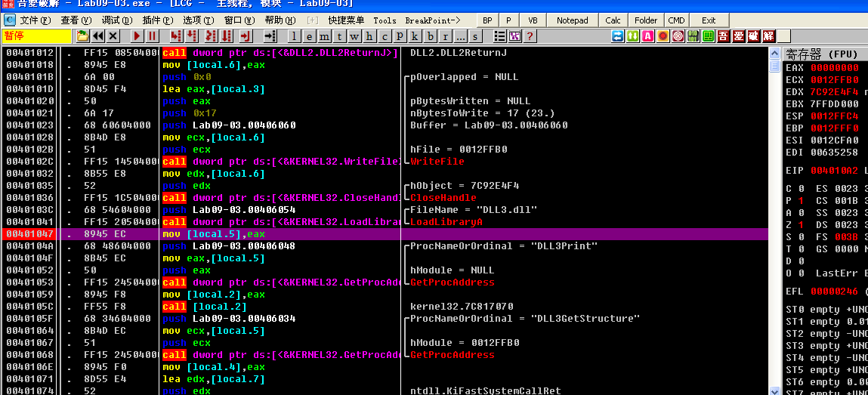Click the green up-down arrows plugin icon
868x395 pixels.
pos(633,36)
